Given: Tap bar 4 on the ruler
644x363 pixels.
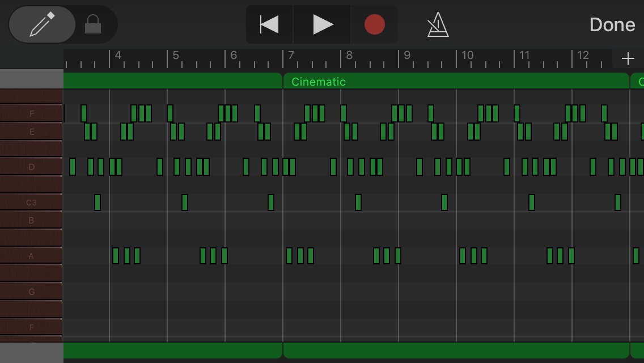Looking at the screenshot, I should point(118,56).
